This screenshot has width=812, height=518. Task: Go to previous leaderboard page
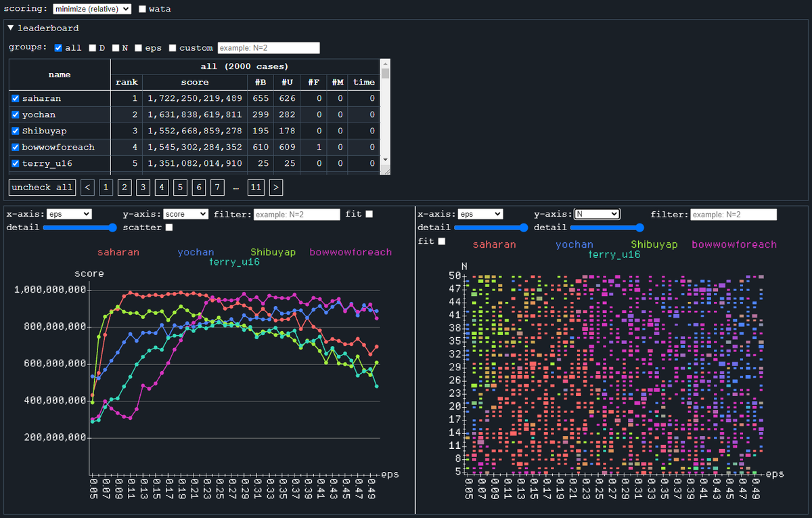[87, 187]
